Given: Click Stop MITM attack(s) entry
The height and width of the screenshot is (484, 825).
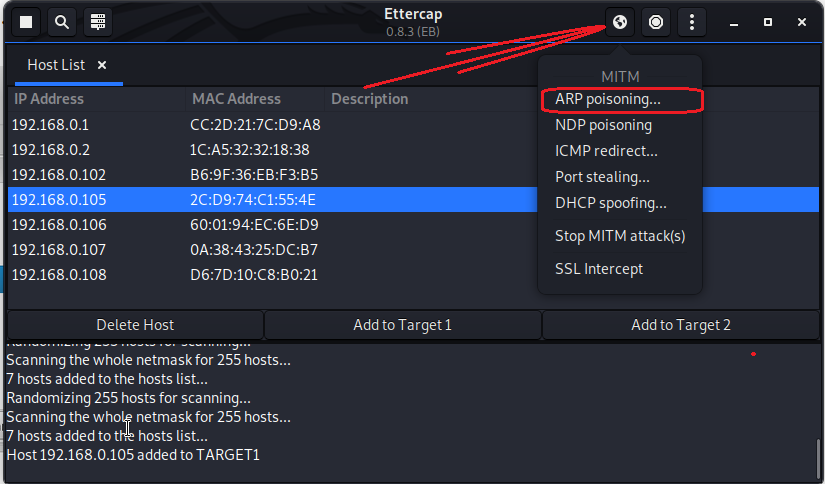Looking at the screenshot, I should click(x=620, y=236).
